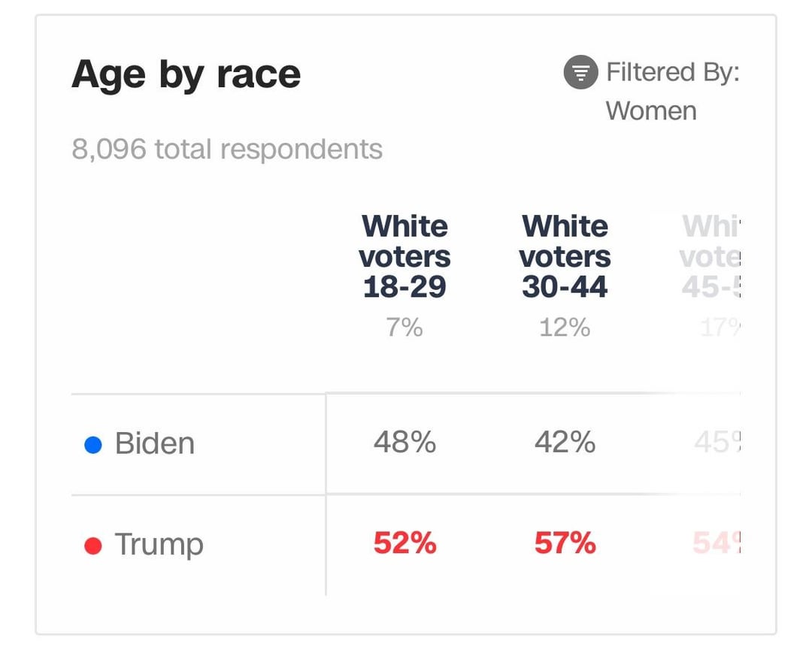Click the 8,096 total respondents text
The image size is (812, 665).
coord(227,149)
